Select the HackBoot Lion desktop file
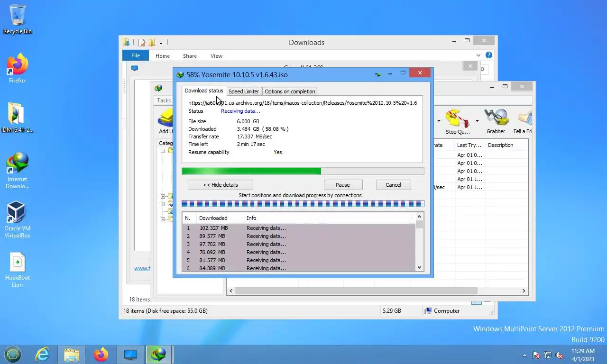Viewport: 607px width, 364px height. (x=18, y=270)
